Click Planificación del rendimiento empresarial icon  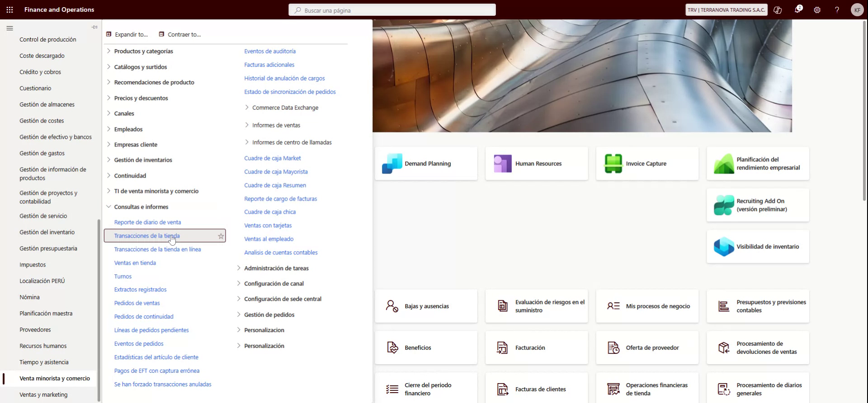tap(724, 164)
